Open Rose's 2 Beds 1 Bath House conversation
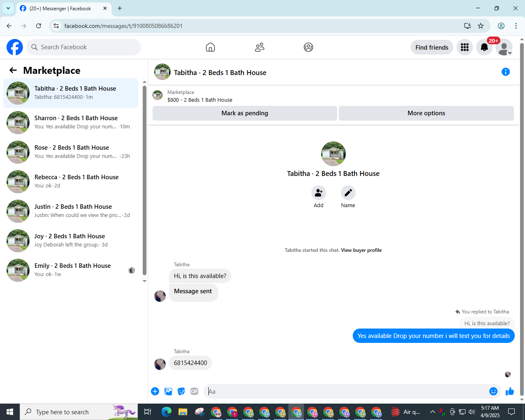 pyautogui.click(x=71, y=152)
